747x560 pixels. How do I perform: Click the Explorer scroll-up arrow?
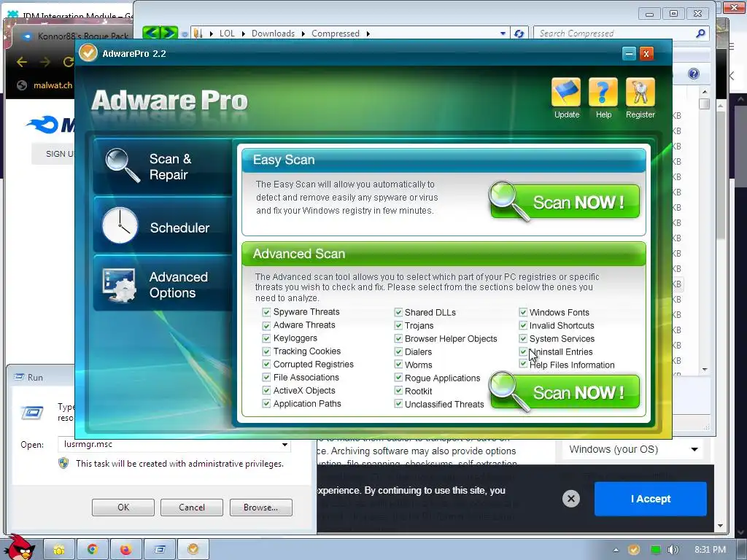click(705, 91)
